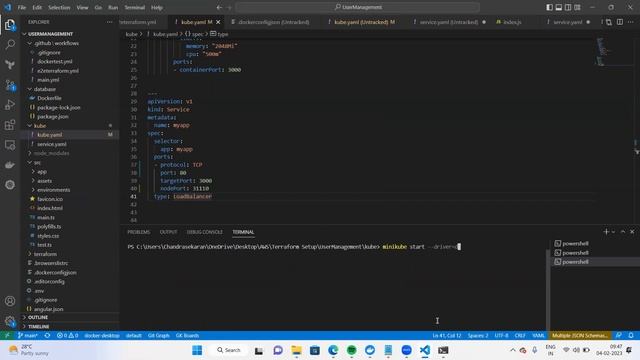Switch to the OUTPUT panel tab
The image size is (640, 360).
click(168, 232)
